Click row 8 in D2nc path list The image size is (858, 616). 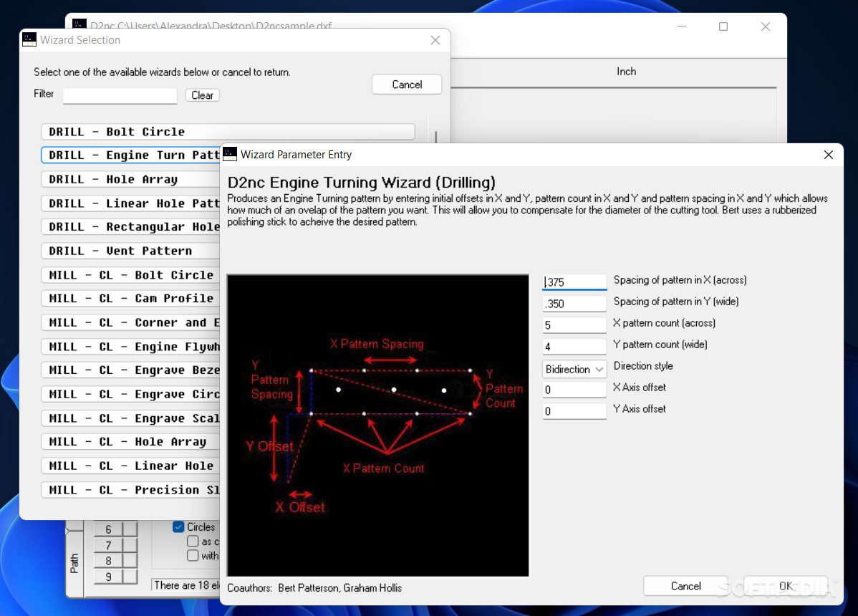pos(108,561)
